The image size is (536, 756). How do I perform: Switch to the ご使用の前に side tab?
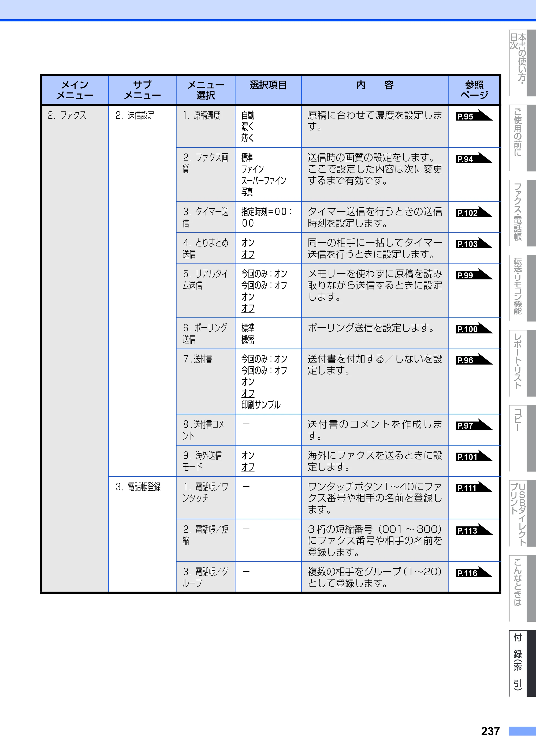pos(522,138)
